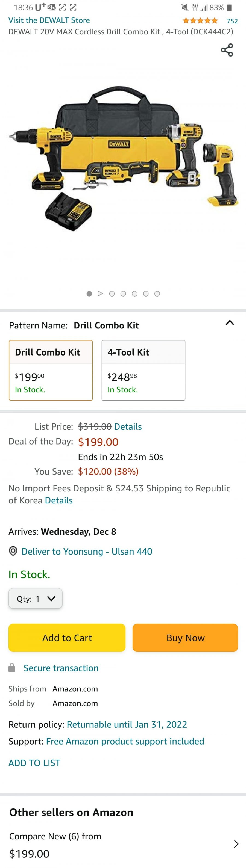Open List Price Details link
Screen dimensions: 246x868
click(128, 426)
